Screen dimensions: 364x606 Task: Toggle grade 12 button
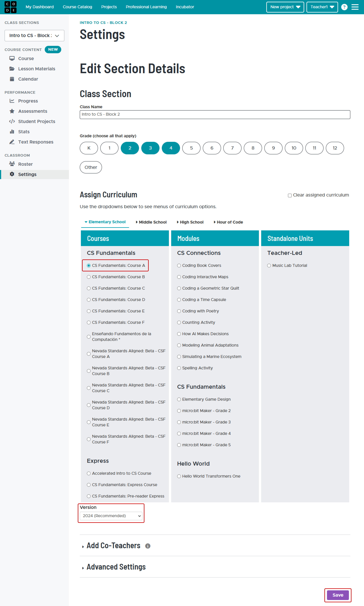click(x=335, y=148)
